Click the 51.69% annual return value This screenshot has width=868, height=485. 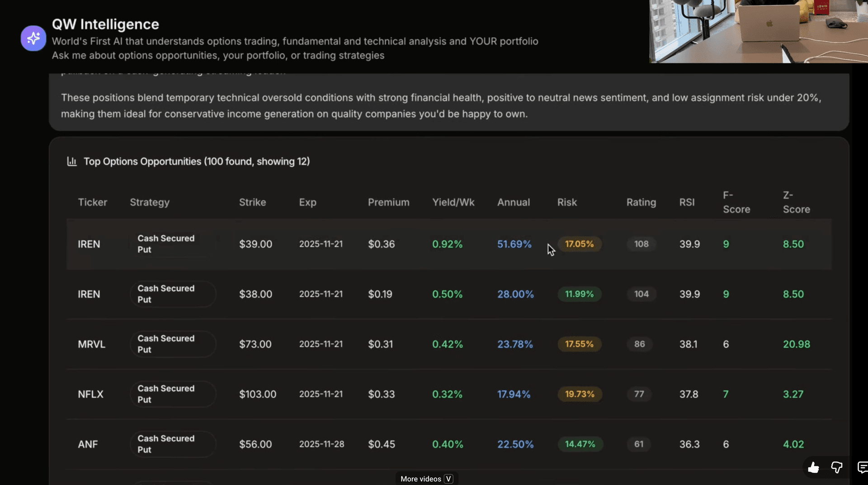[x=514, y=244]
